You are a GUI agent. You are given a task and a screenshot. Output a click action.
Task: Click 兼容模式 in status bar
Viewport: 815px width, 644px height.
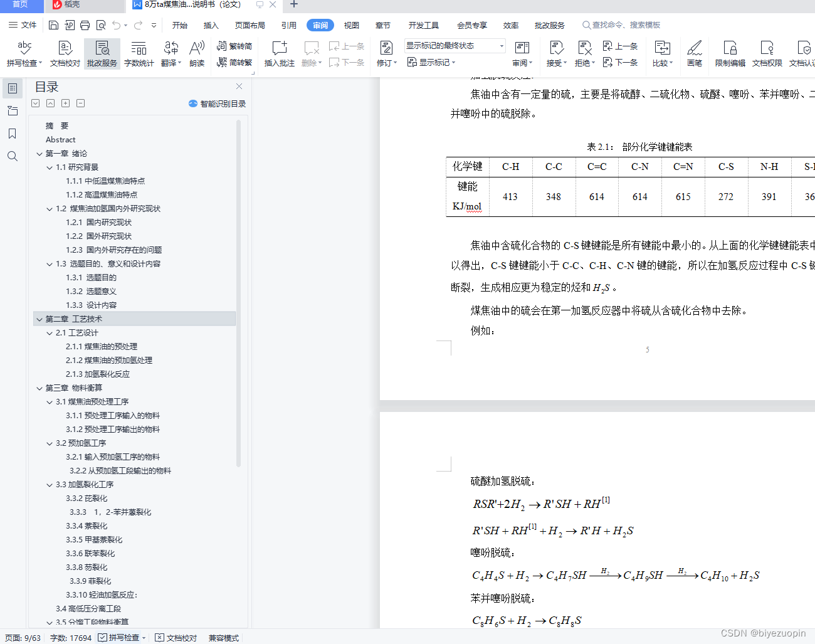pos(224,638)
